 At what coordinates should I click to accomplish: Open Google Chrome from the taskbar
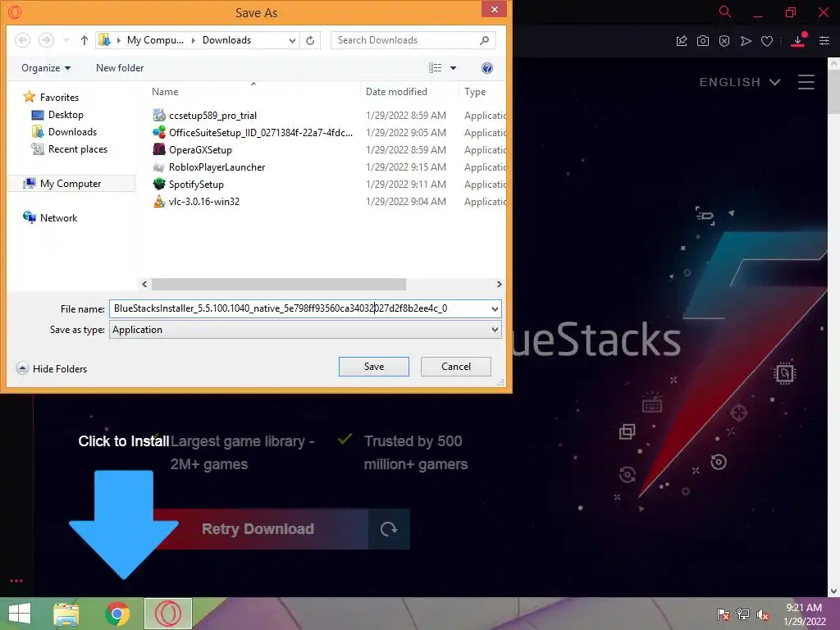coord(117,614)
